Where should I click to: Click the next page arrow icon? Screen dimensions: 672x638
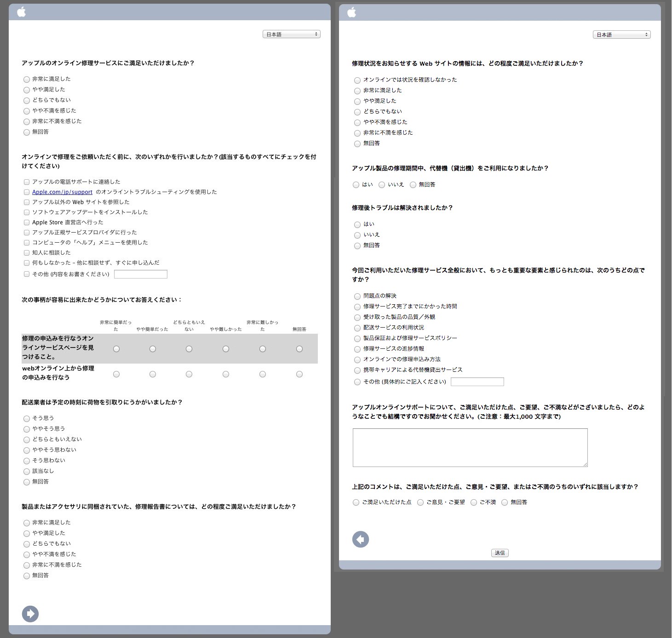coord(30,614)
